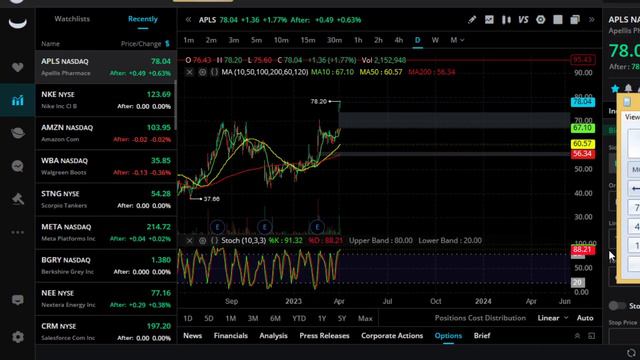This screenshot has width=640, height=360.
Task: Set range to 1D
Action: [188, 318]
